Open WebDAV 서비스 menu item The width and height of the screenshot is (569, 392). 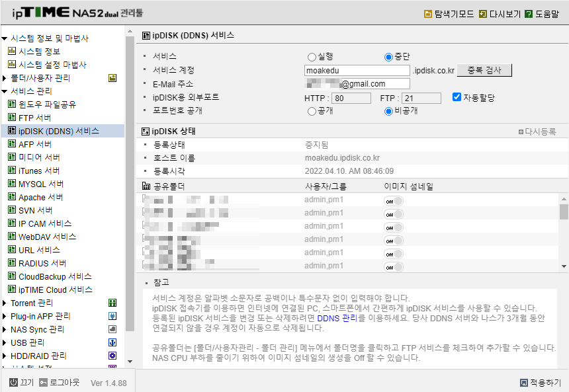pos(47,237)
